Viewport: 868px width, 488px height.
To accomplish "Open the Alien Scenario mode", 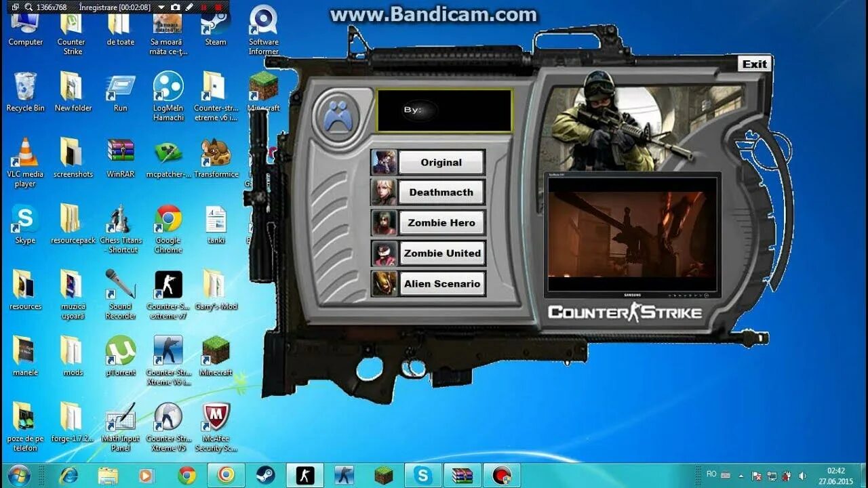I will pos(442,284).
